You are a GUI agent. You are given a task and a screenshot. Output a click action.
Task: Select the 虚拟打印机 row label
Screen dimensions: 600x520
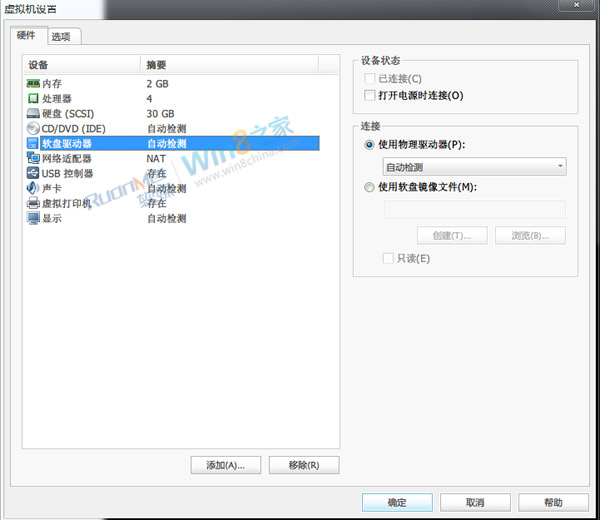(67, 203)
